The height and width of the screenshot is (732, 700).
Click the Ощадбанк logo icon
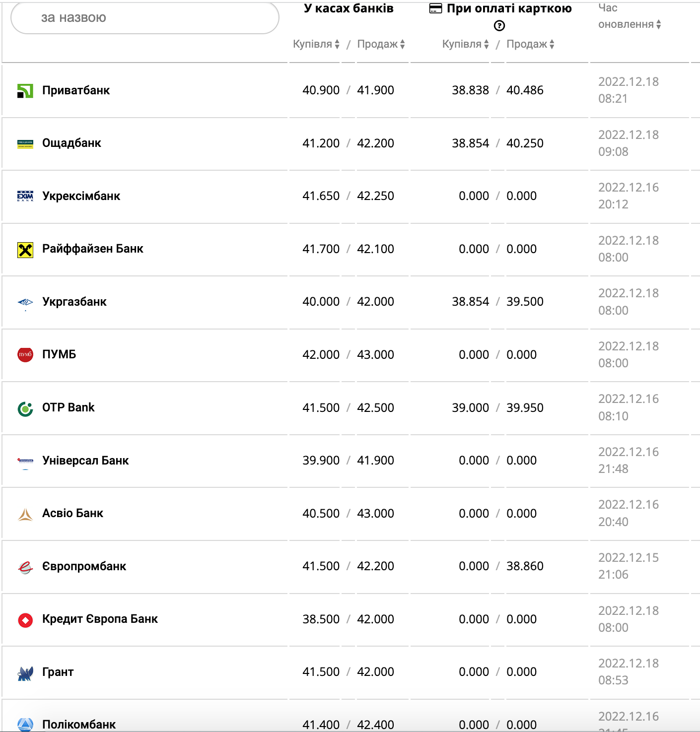[x=25, y=144]
